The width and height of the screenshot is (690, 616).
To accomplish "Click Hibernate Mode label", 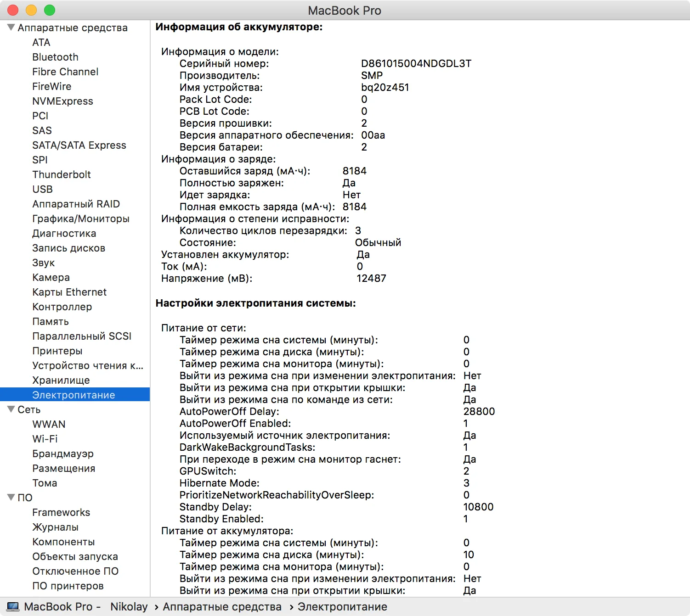I will click(220, 483).
